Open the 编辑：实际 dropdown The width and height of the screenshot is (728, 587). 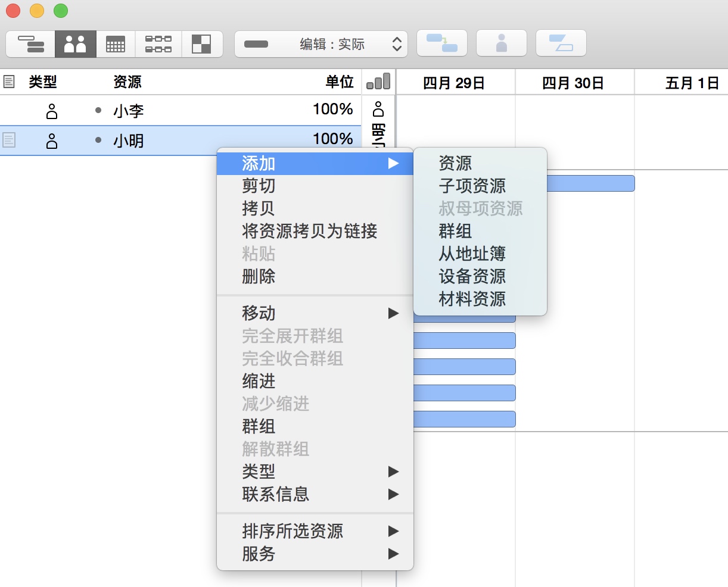(321, 44)
